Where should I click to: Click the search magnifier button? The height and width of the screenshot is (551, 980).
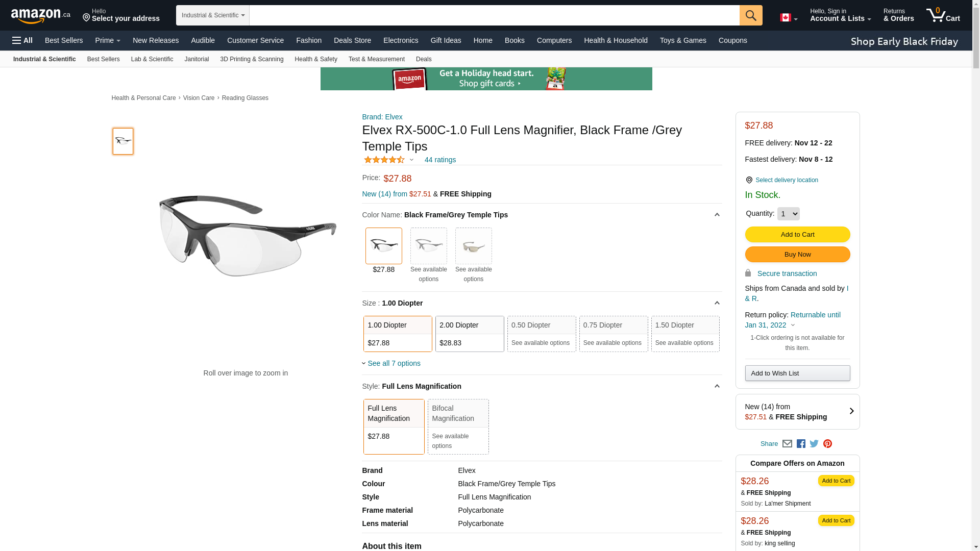750,15
